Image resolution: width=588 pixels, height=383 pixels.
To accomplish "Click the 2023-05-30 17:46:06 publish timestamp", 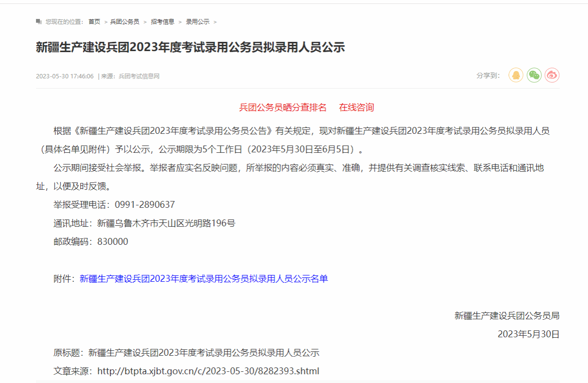I will 65,76.
